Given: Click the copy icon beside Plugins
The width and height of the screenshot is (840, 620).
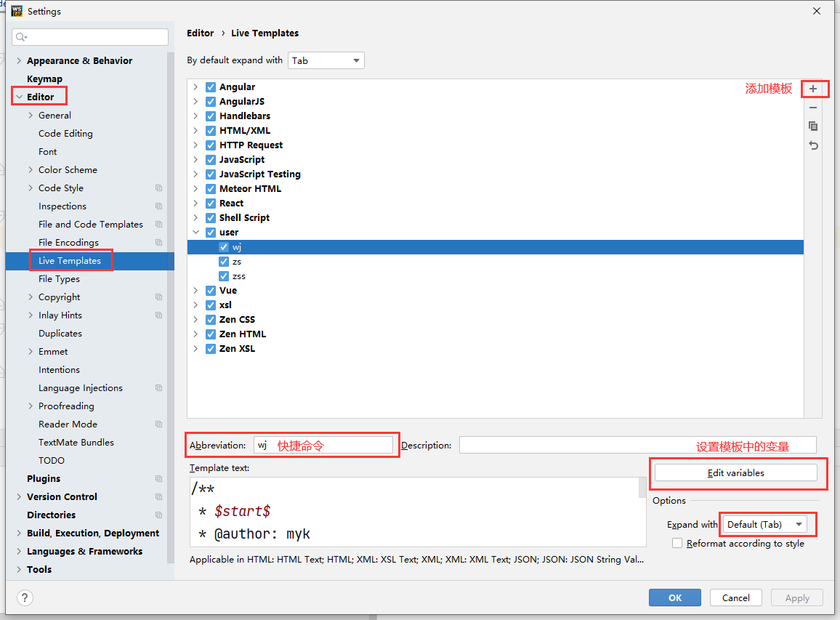Looking at the screenshot, I should 158,479.
